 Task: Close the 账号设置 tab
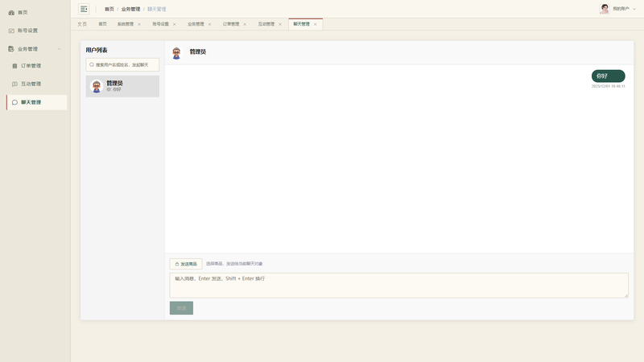175,24
